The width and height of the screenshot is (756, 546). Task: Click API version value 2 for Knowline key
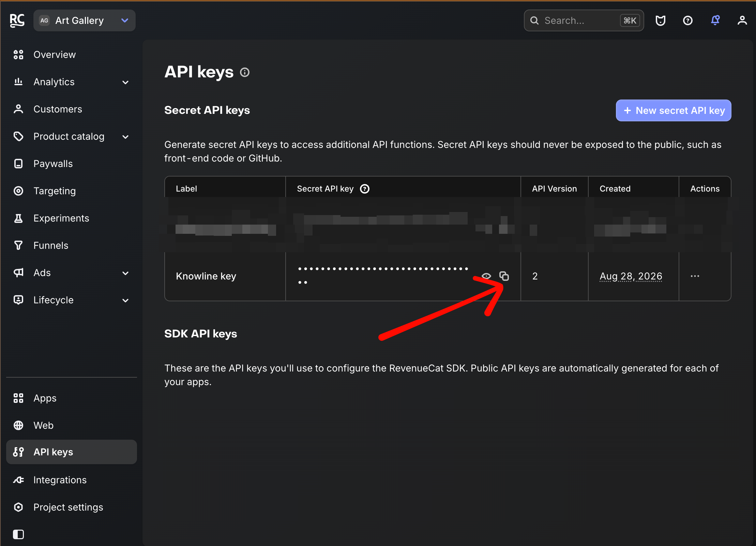click(x=535, y=276)
